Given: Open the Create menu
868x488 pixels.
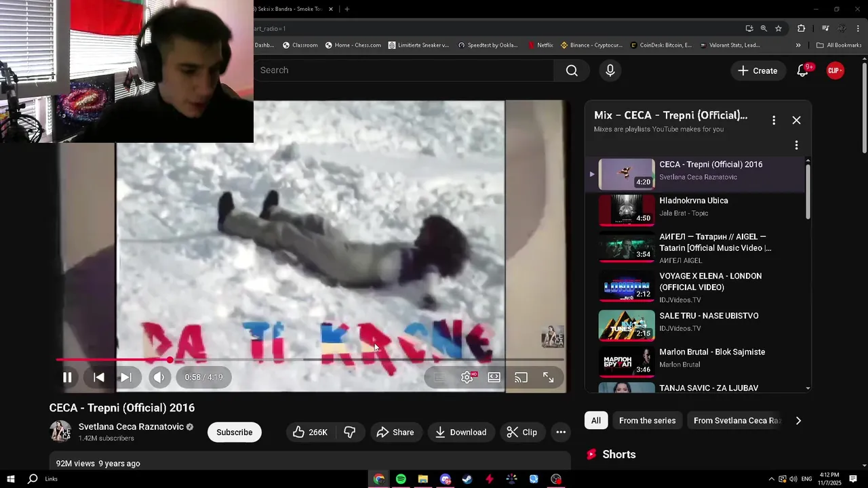Looking at the screenshot, I should click(x=757, y=70).
